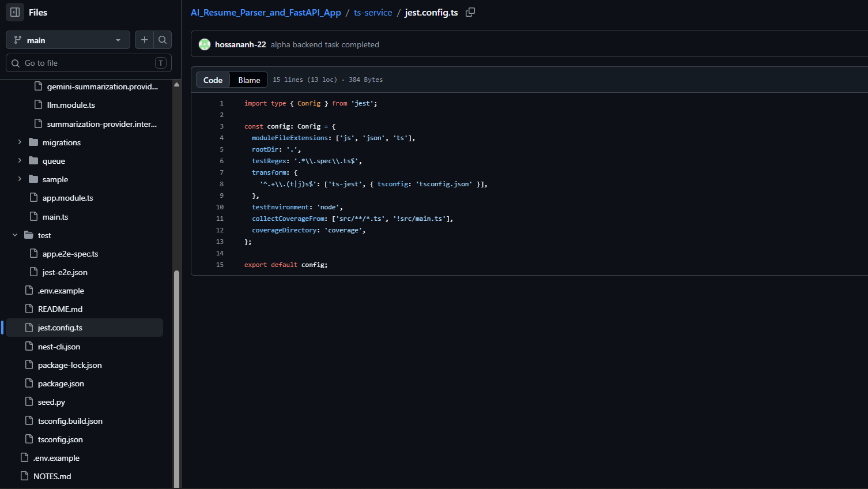Open the main branch selector dropdown
Screen dimensions: 868x489
pyautogui.click(x=68, y=40)
